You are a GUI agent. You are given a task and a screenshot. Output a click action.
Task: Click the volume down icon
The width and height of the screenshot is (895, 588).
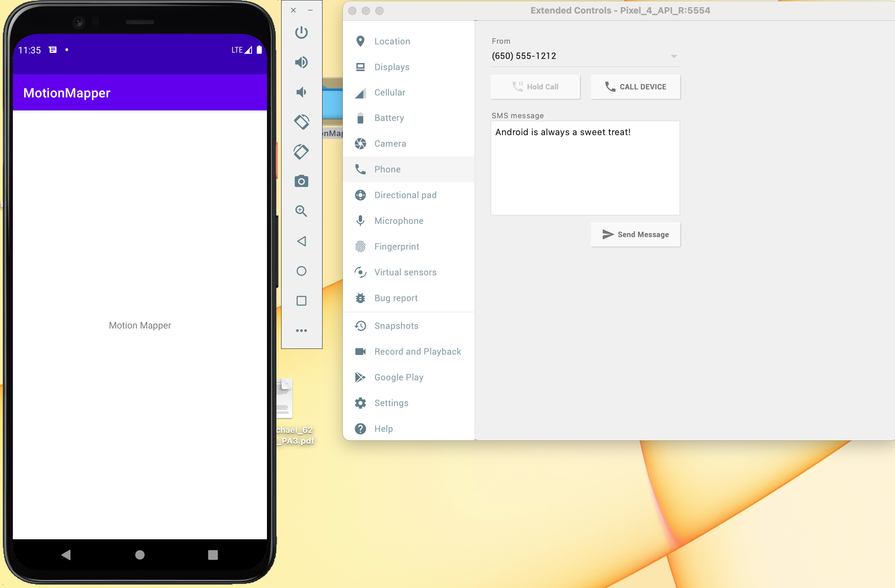pyautogui.click(x=301, y=92)
